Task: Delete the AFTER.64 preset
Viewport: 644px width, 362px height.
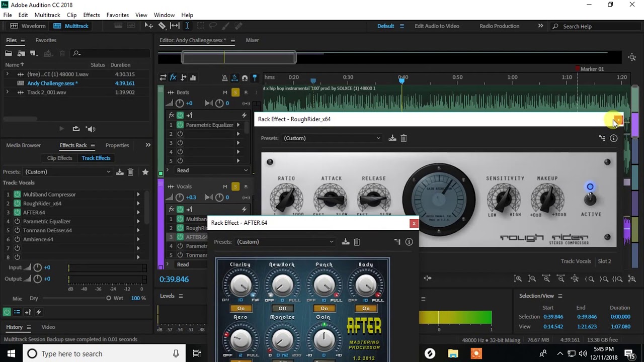Action: [x=357, y=242]
